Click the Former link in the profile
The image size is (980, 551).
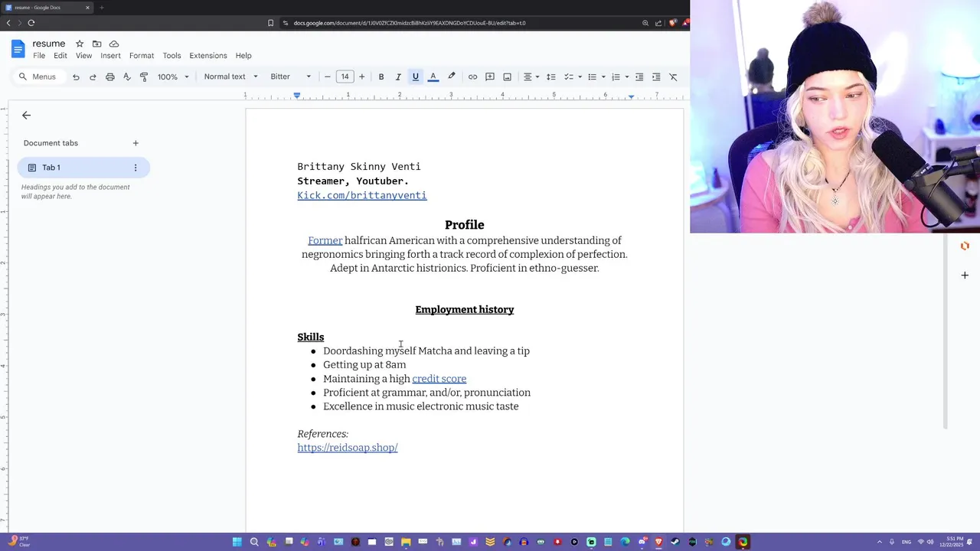pyautogui.click(x=325, y=240)
